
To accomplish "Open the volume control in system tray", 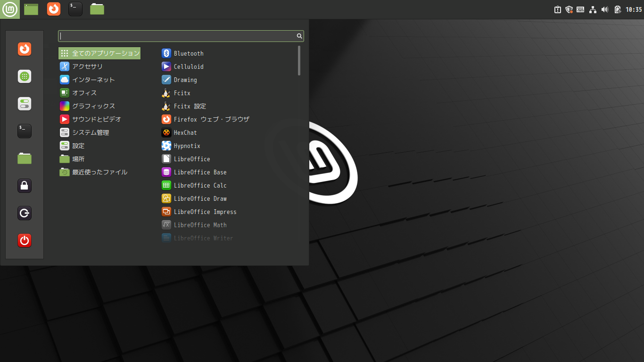I will click(x=605, y=9).
